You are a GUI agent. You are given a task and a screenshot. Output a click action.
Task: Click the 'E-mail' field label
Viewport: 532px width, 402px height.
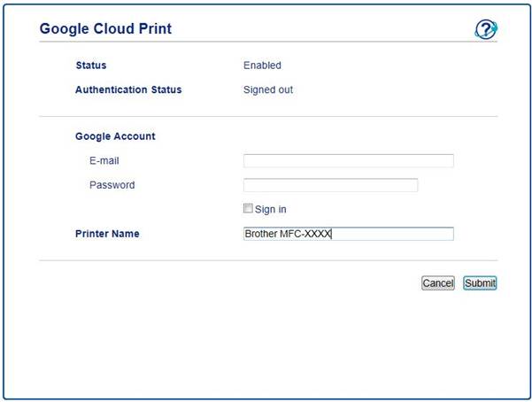tap(104, 161)
